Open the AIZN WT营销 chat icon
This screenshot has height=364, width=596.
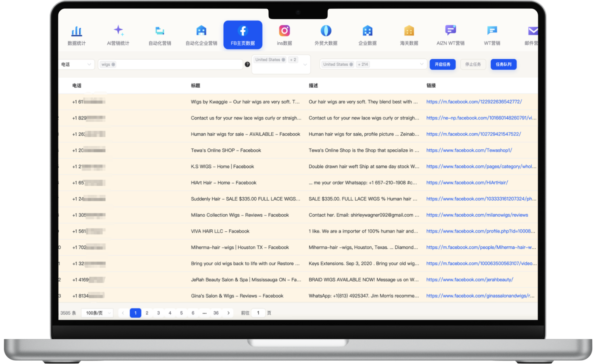tap(450, 30)
